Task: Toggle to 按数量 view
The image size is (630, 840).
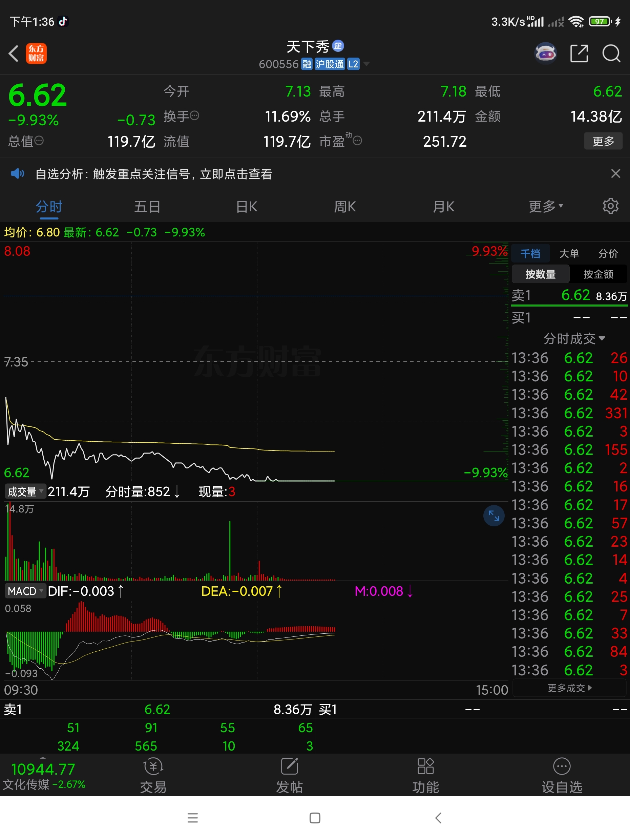Action: (x=540, y=274)
